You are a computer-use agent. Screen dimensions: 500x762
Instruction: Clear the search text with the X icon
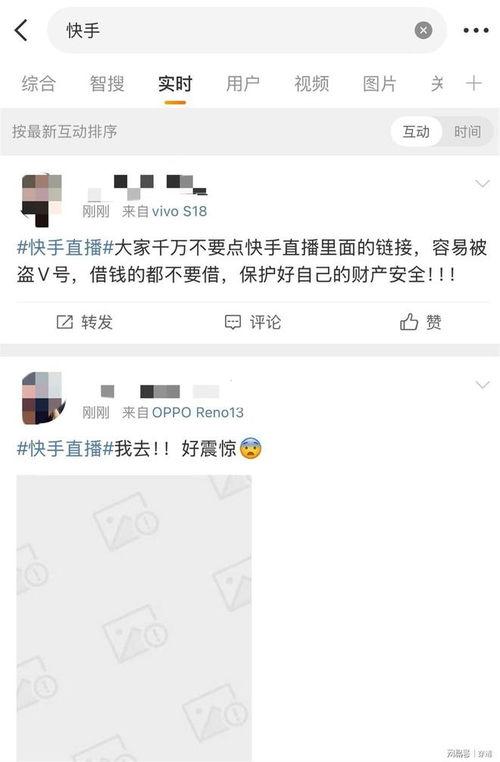(423, 30)
